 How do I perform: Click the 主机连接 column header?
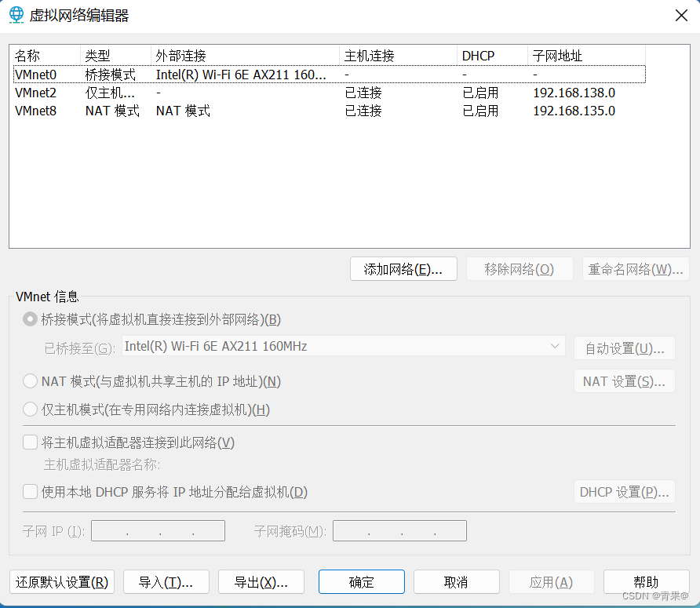[398, 56]
